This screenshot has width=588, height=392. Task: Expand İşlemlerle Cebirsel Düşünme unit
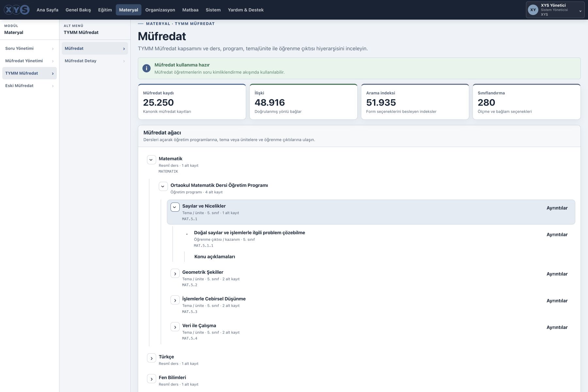(175, 300)
